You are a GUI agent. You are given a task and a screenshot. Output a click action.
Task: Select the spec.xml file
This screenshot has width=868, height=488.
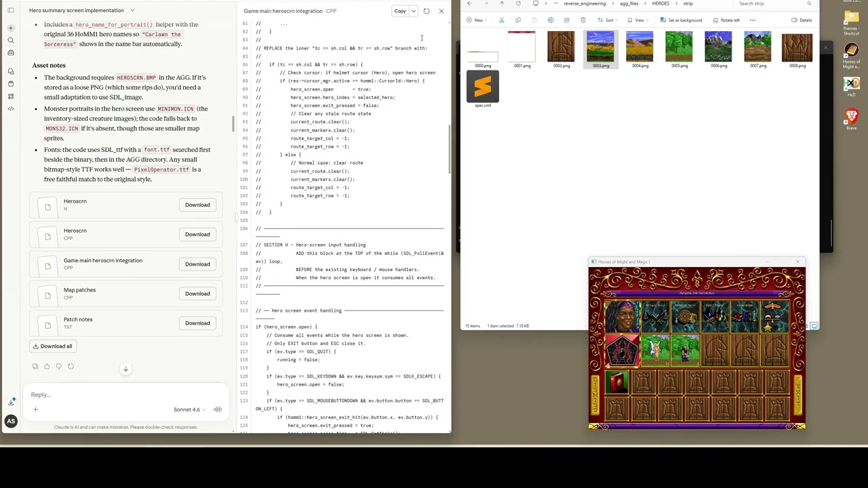click(x=483, y=90)
